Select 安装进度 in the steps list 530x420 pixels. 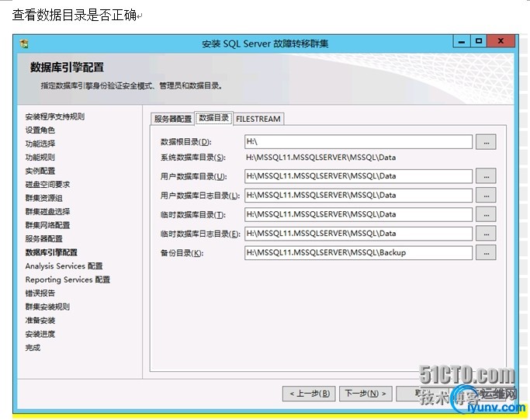click(x=40, y=334)
